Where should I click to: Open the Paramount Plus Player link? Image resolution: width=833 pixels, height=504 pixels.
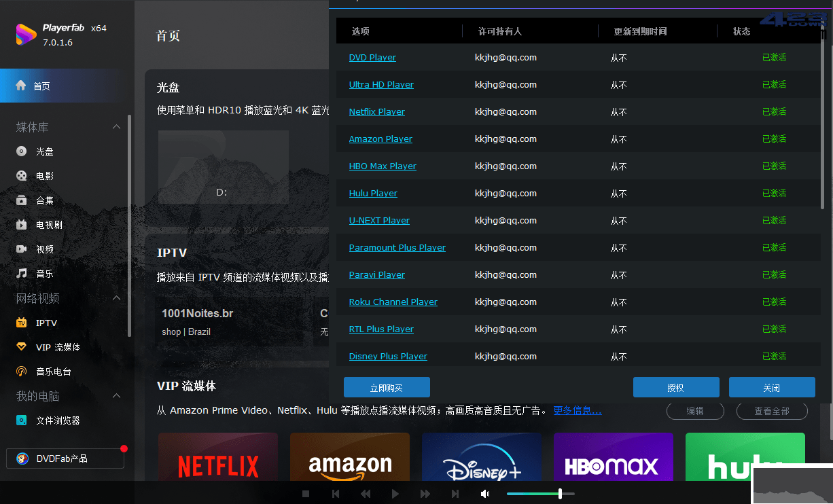coord(397,248)
